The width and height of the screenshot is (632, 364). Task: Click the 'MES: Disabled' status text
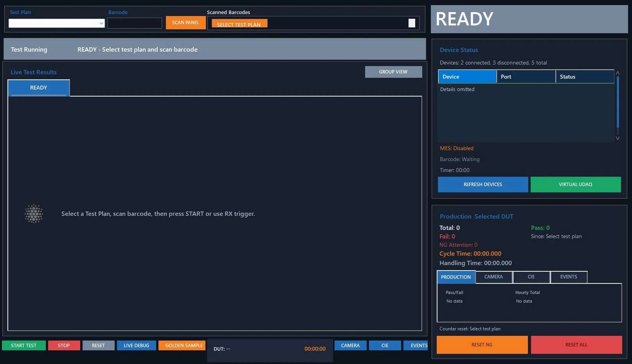click(x=457, y=149)
